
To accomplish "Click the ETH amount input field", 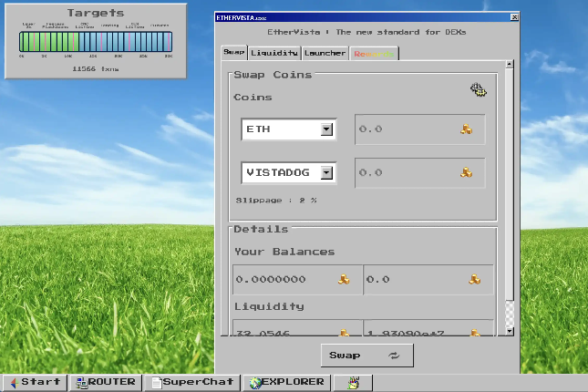I will pyautogui.click(x=420, y=129).
